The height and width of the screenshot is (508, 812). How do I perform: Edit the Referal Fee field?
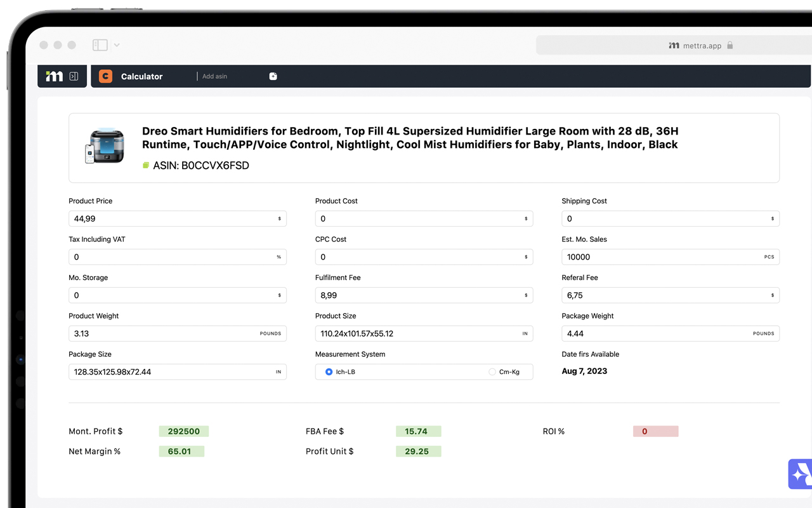pos(671,295)
